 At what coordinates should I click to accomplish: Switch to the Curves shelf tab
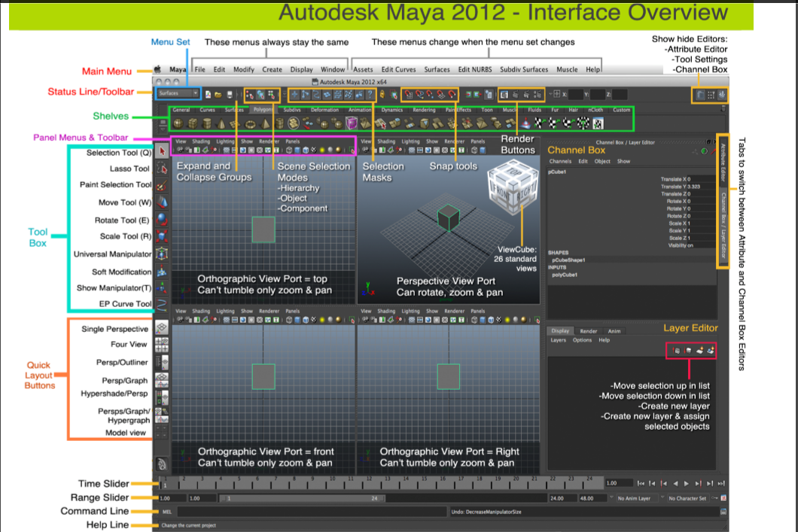(x=207, y=110)
